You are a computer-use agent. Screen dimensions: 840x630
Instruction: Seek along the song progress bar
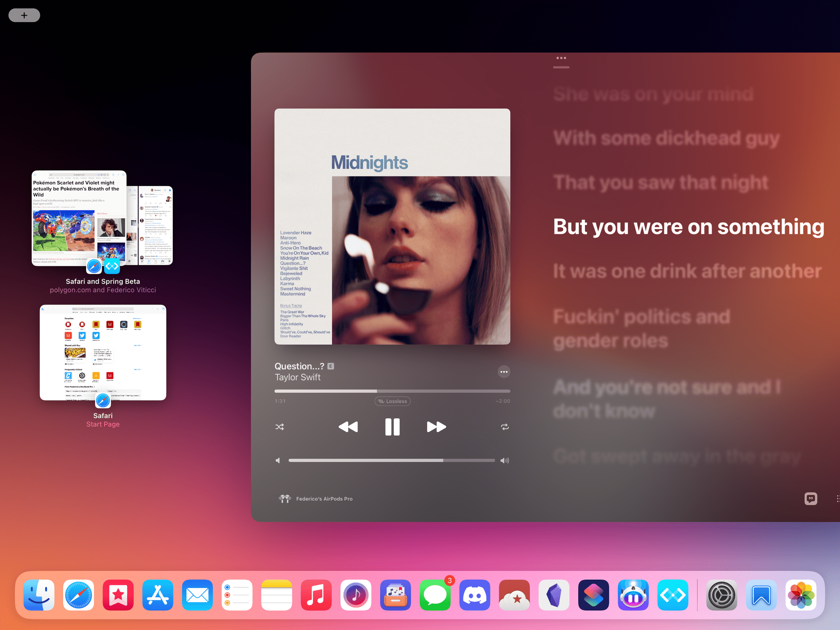[392, 391]
